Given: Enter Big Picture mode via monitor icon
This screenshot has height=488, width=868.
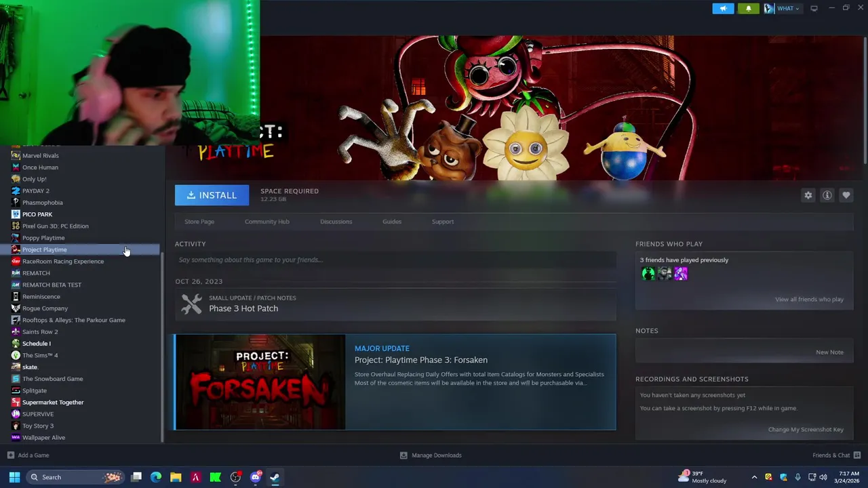Looking at the screenshot, I should 814,8.
